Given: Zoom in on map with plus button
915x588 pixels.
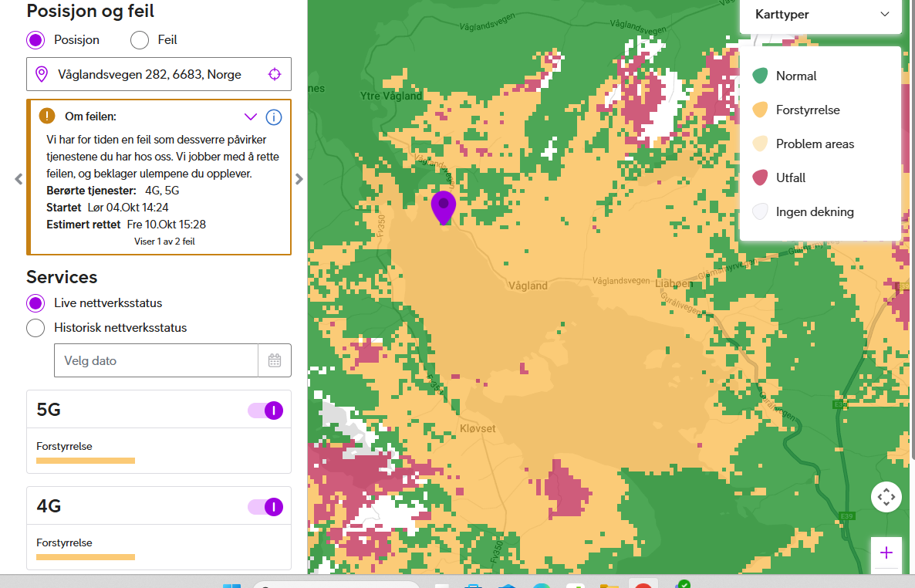Looking at the screenshot, I should tap(886, 553).
